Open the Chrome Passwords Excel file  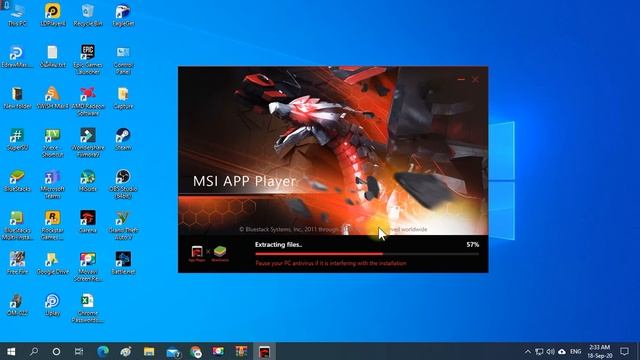(88, 308)
